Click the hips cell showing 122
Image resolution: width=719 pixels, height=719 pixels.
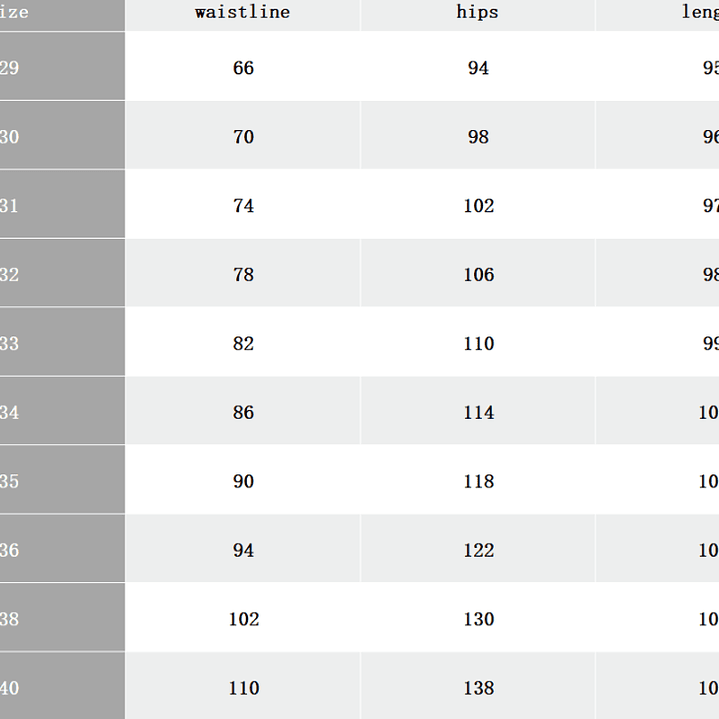[x=478, y=551]
